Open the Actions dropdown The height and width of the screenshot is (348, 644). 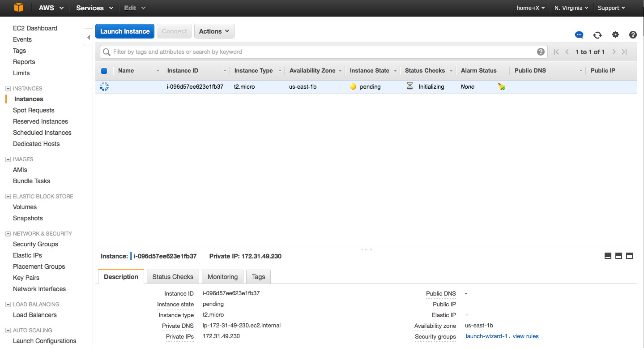coord(214,31)
